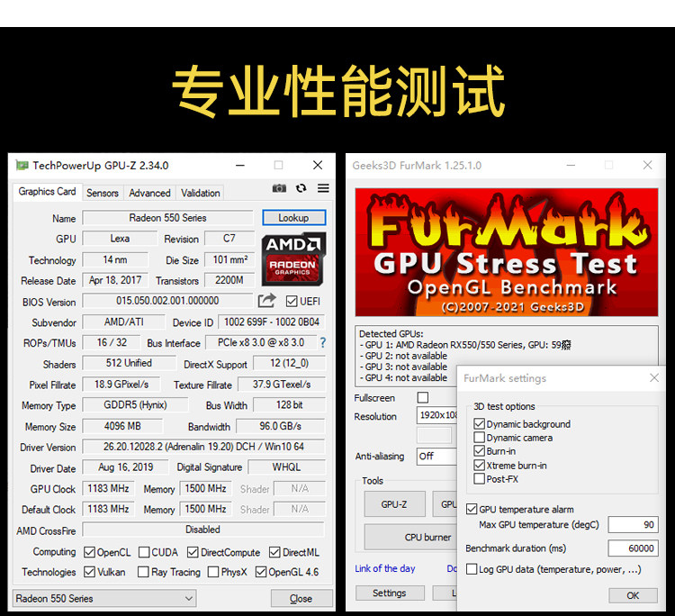Switch to the Advanced tab
Screen dimensions: 675x616
tap(149, 193)
